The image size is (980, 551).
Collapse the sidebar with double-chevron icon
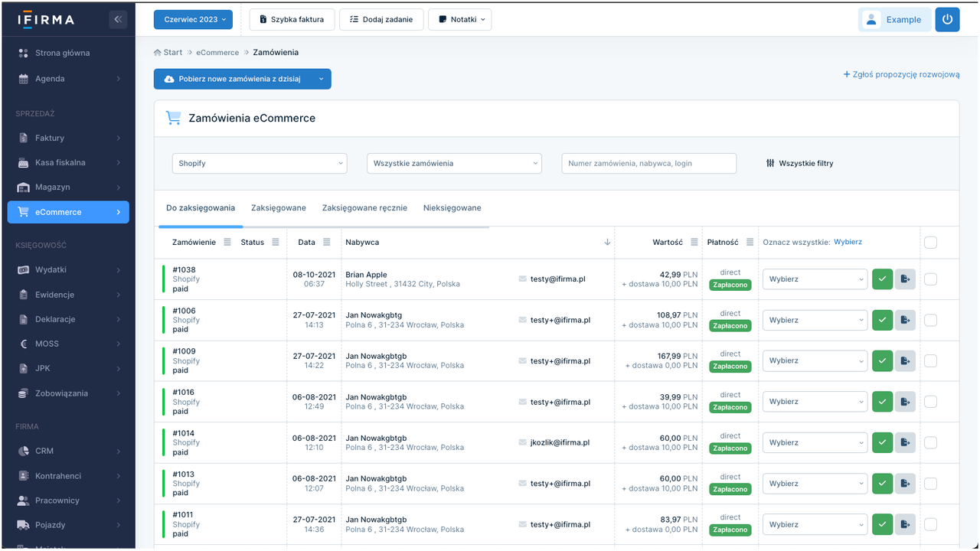coord(118,19)
